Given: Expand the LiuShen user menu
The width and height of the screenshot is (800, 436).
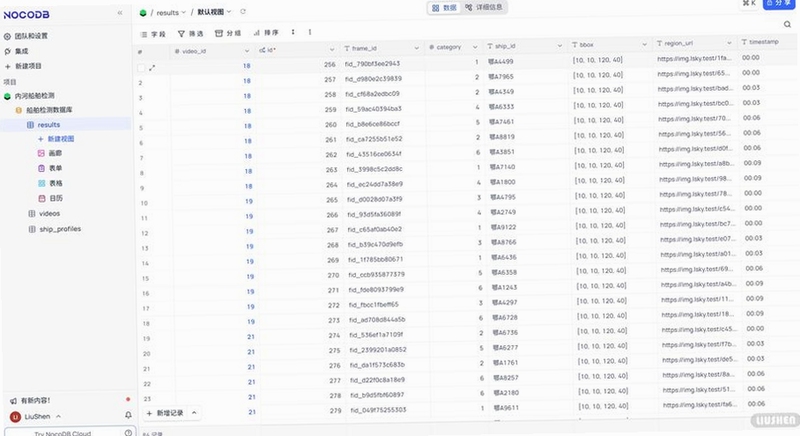Looking at the screenshot, I should point(37,417).
